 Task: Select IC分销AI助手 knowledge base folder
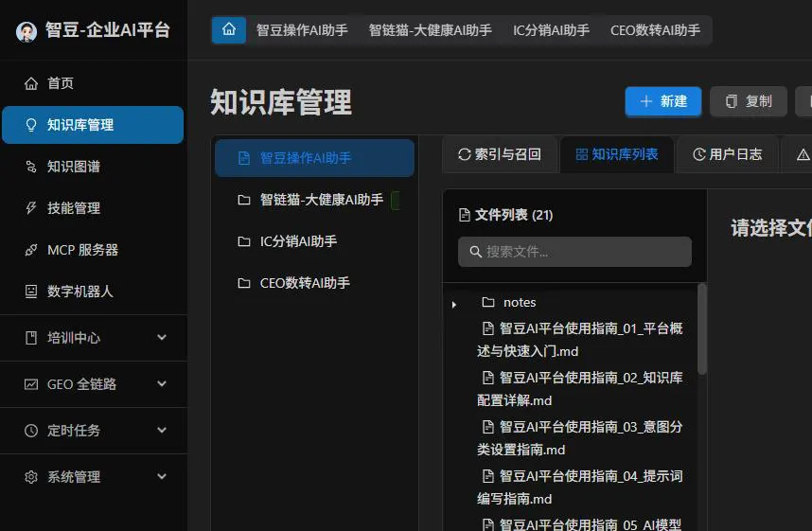pos(314,241)
